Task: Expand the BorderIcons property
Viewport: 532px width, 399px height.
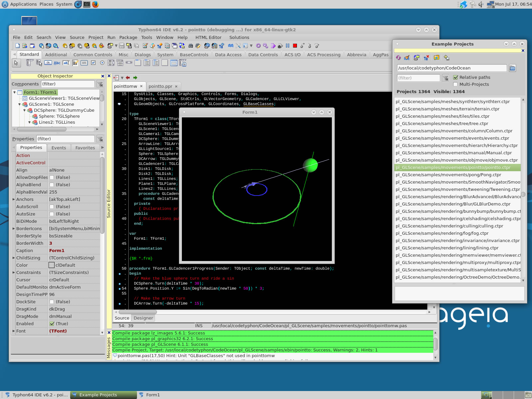Action: pos(14,228)
